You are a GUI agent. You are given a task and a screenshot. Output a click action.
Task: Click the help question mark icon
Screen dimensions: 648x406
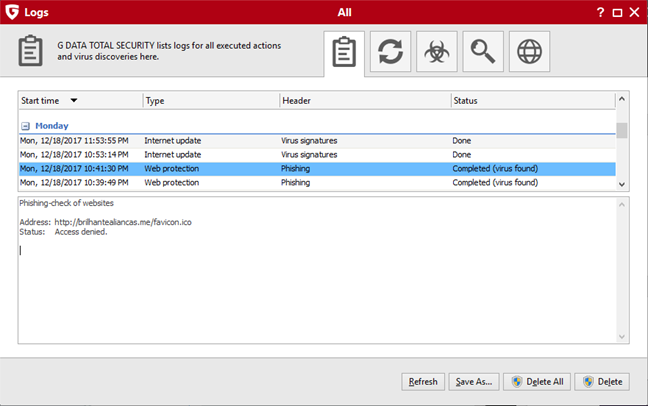click(600, 13)
